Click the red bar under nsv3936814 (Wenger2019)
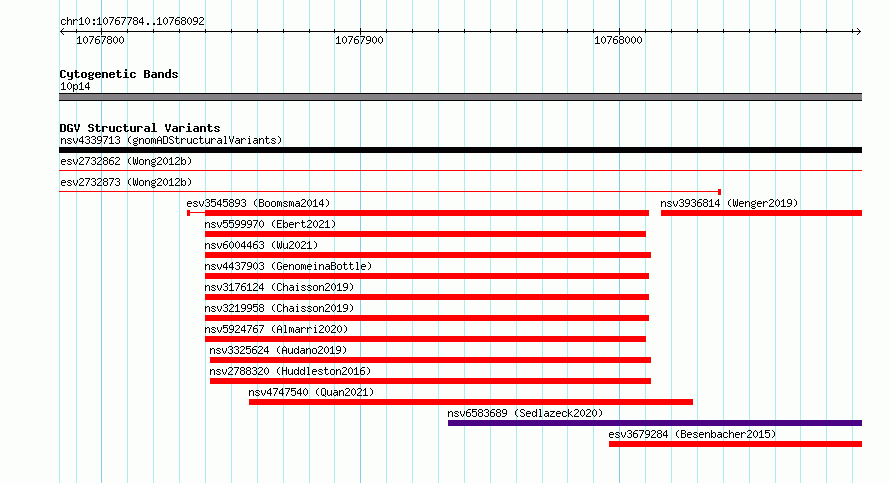The height and width of the screenshot is (483, 890). [x=761, y=213]
